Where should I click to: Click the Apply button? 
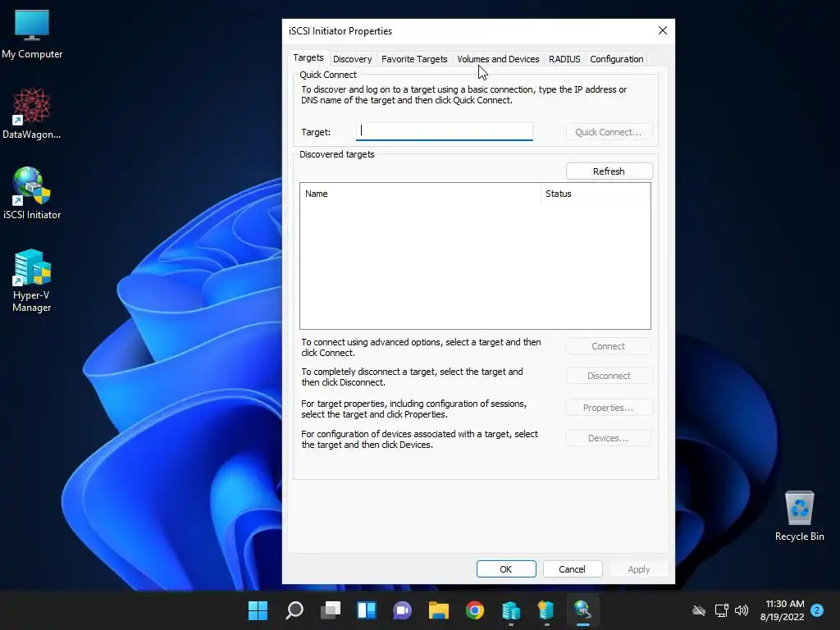638,569
